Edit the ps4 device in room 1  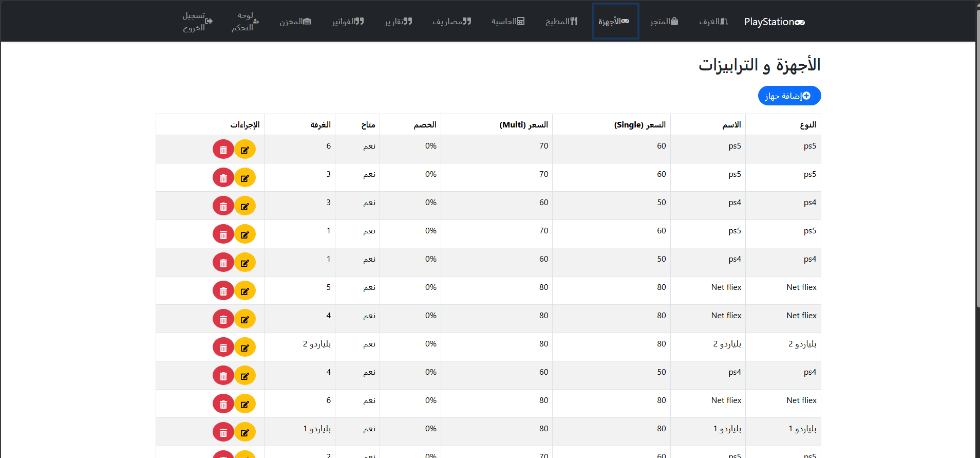[x=245, y=263]
